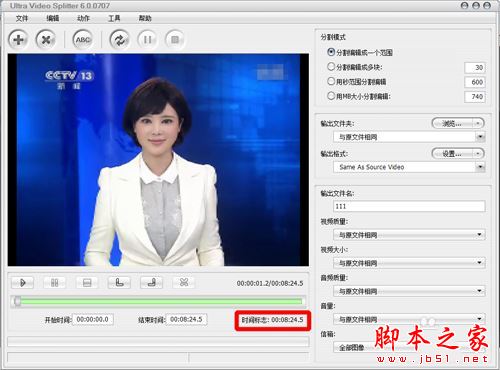Viewport: 500px width, 370px height.
Task: Click the green timeline bar
Action: point(161,301)
